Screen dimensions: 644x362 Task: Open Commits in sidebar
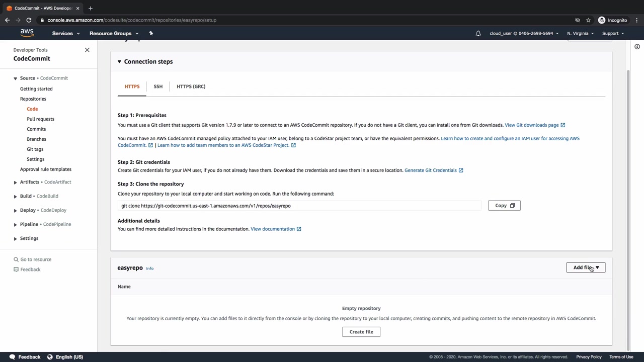pyautogui.click(x=36, y=129)
